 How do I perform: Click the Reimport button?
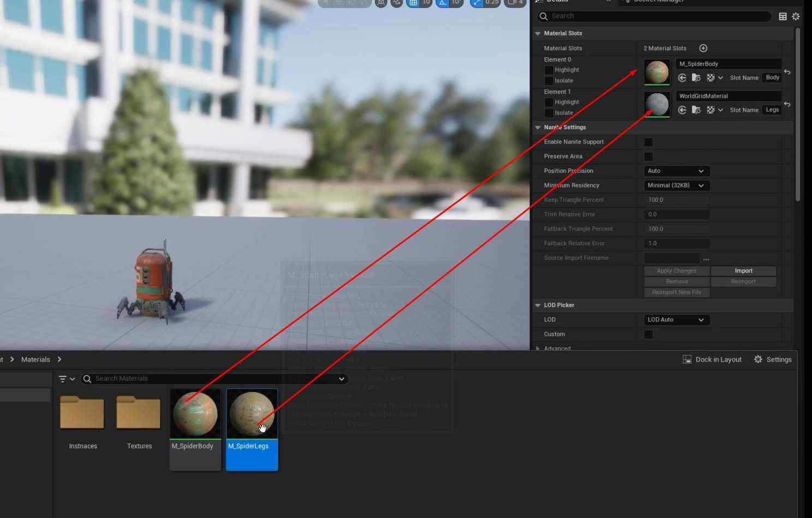(x=743, y=282)
